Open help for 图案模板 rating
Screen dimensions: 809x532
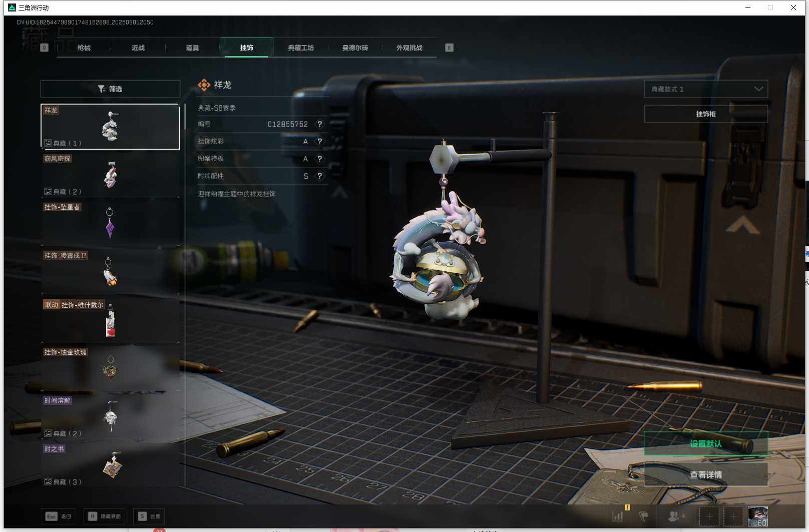[x=319, y=159]
